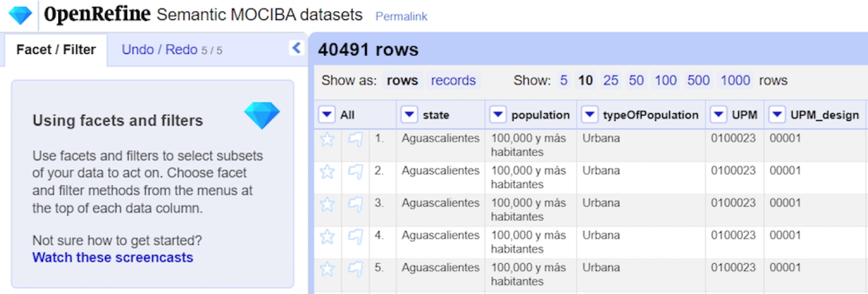Flag row 2

point(355,172)
